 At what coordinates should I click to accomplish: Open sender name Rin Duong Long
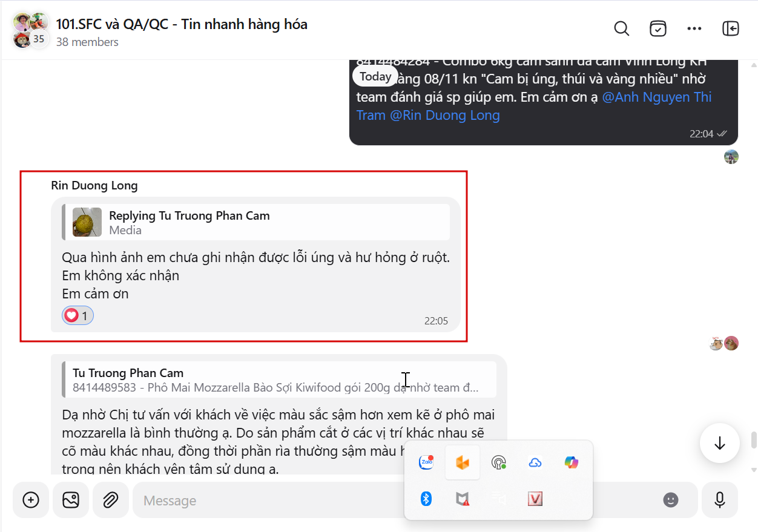coord(94,185)
